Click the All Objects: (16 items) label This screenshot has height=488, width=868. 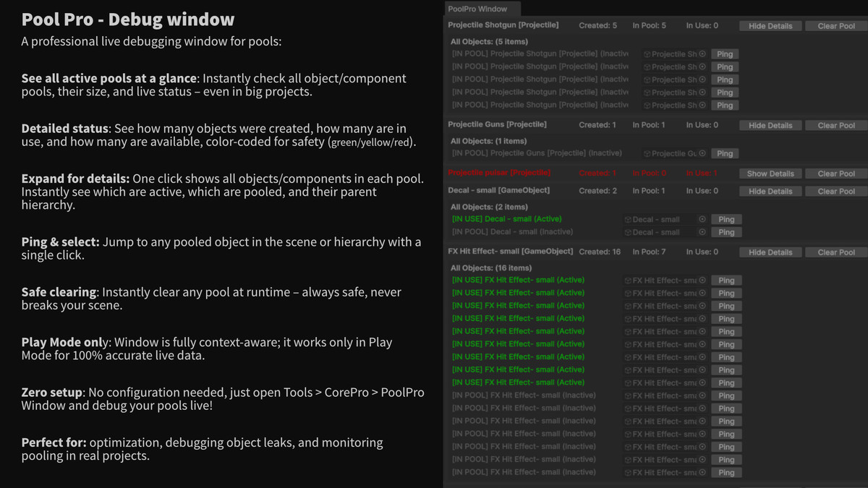[x=491, y=268]
